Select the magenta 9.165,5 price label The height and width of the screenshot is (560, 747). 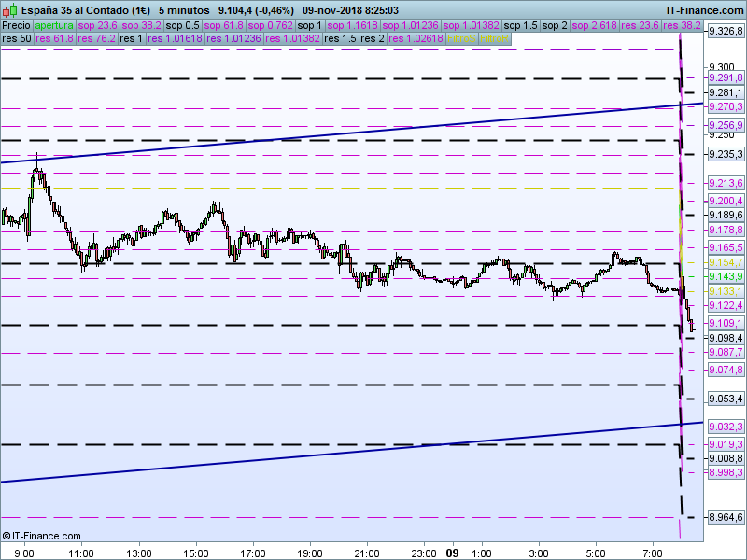coord(726,247)
